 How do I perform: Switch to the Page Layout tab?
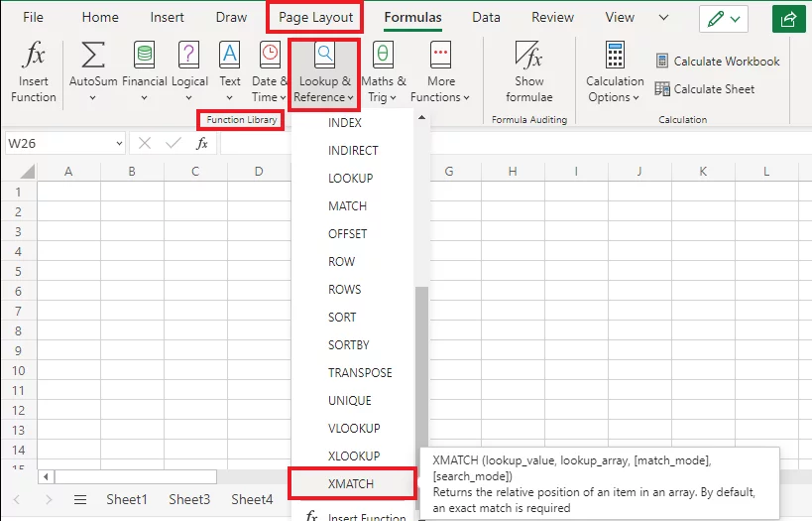click(x=315, y=17)
